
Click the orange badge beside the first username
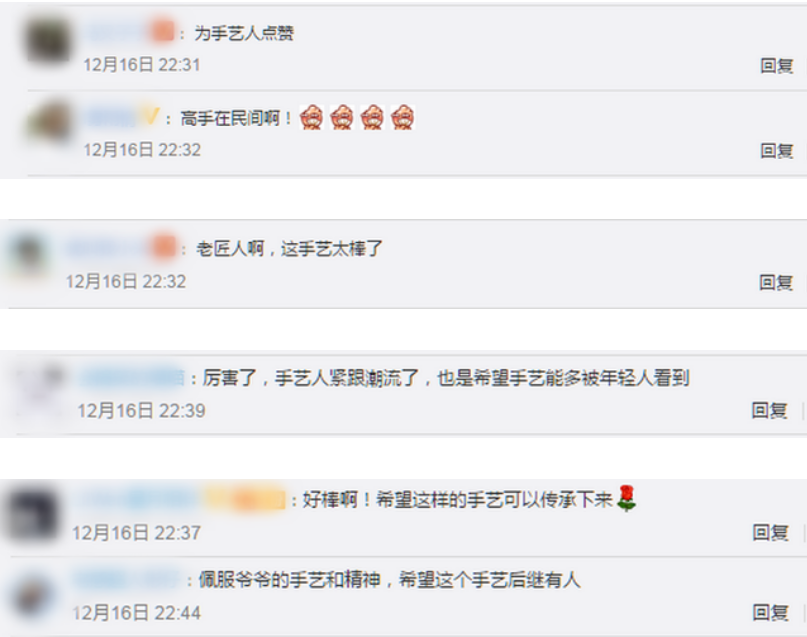click(163, 32)
